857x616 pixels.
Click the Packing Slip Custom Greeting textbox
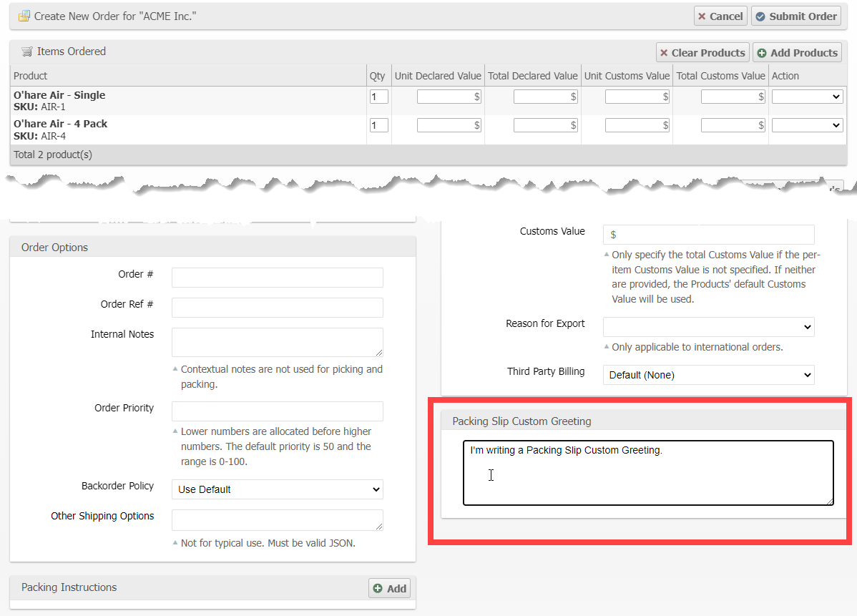pyautogui.click(x=647, y=473)
